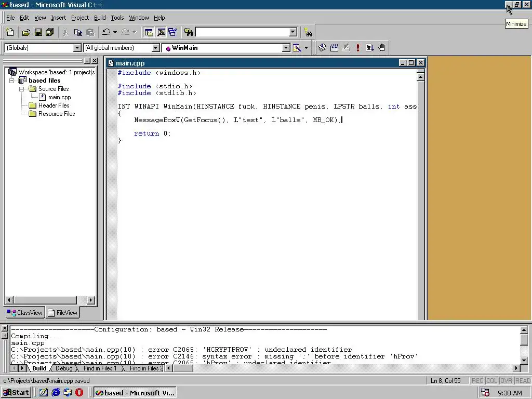The height and width of the screenshot is (399, 532).
Task: Click the workspace tree horizontal scroll right arrow
Action: point(90,300)
